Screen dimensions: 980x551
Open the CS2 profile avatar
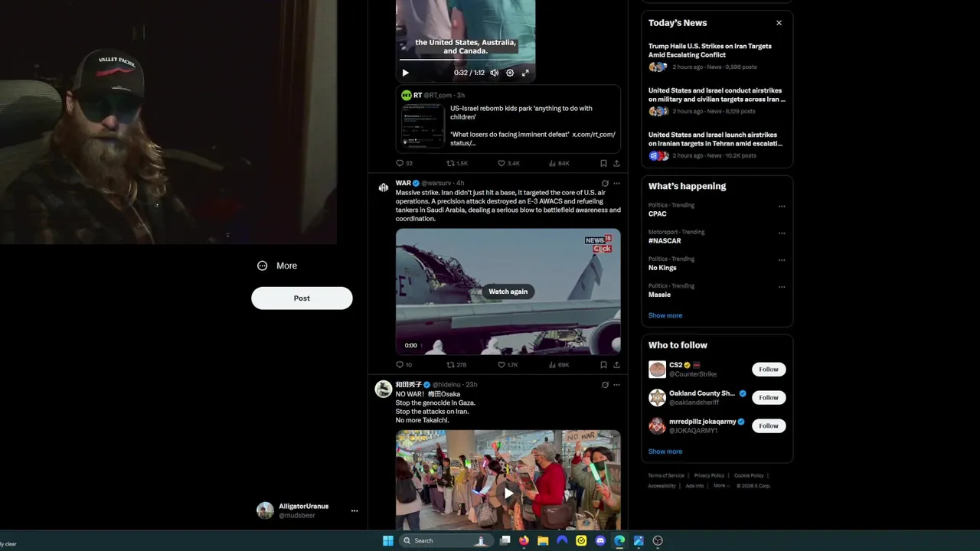tap(657, 370)
